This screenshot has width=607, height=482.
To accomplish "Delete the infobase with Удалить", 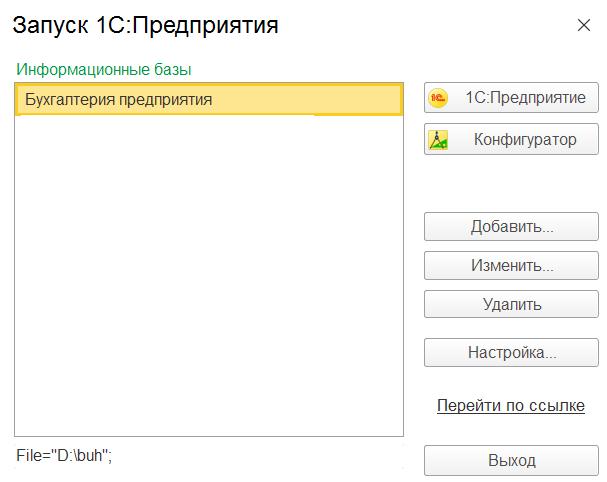I will [511, 305].
